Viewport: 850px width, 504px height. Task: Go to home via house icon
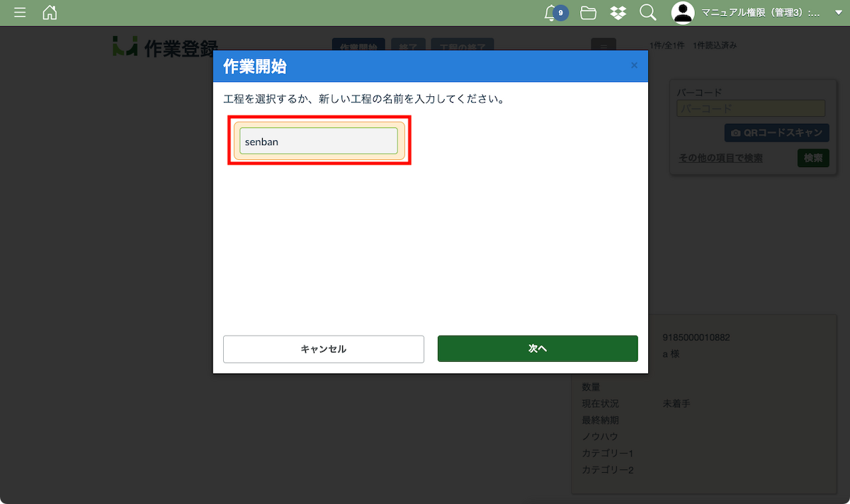point(50,13)
